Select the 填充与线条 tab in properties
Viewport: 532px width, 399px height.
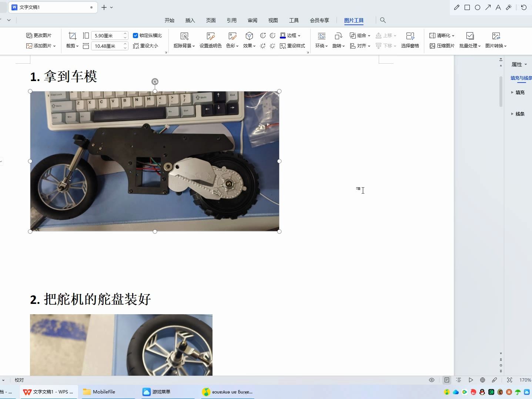pos(521,78)
